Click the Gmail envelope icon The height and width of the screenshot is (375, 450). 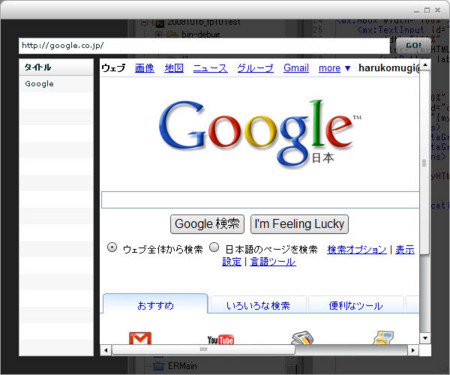(140, 338)
